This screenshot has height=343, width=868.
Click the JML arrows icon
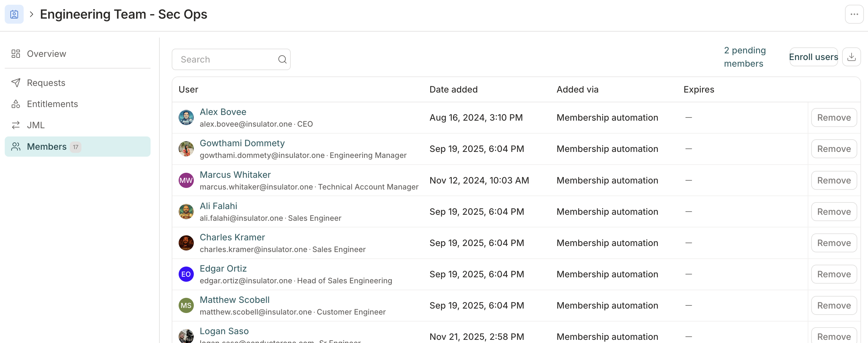click(x=16, y=125)
